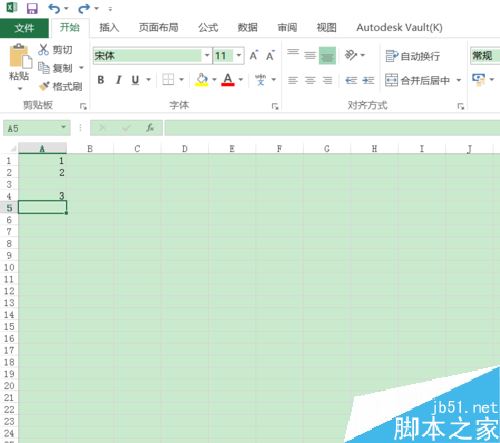The image size is (500, 443).
Task: Open the Autodesk Vault(K) tab
Action: [399, 27]
